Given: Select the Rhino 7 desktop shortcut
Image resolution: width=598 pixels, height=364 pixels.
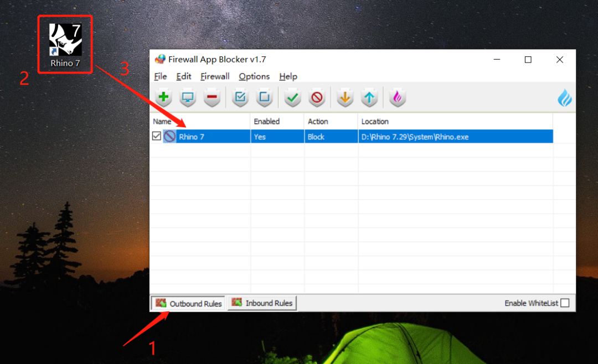Looking at the screenshot, I should [x=65, y=45].
